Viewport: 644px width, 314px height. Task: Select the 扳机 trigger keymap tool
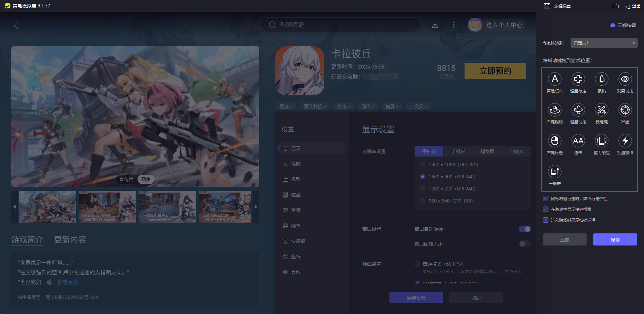[602, 79]
